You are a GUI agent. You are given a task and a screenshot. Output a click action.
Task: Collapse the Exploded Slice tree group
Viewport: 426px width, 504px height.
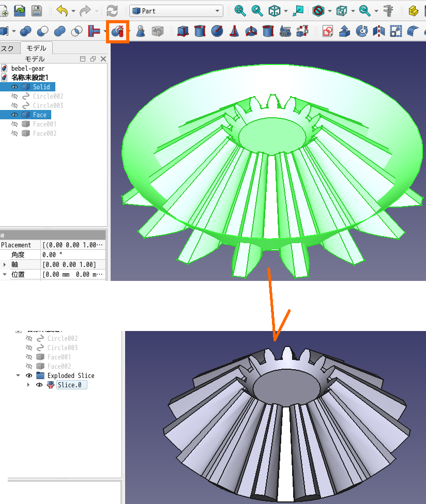click(19, 375)
